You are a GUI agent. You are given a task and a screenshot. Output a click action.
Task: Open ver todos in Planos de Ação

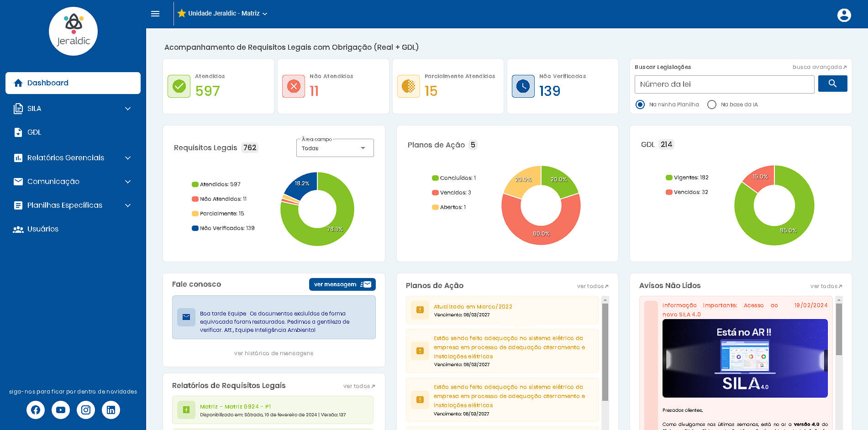click(593, 286)
